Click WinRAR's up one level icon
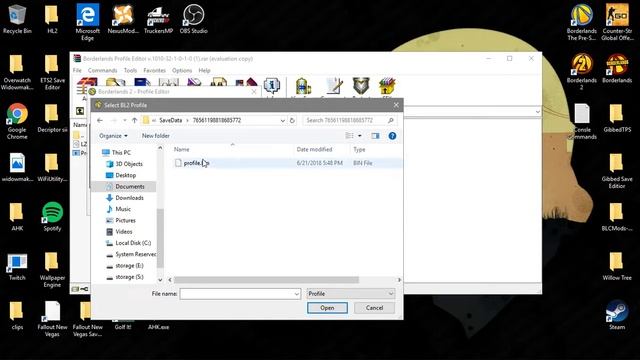This screenshot has height=360, width=640. (x=80, y=111)
